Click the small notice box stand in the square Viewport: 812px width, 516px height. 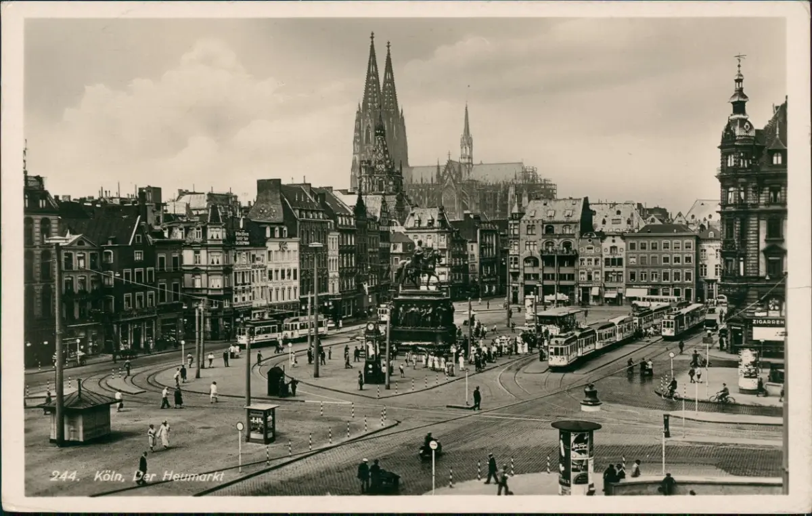click(261, 423)
